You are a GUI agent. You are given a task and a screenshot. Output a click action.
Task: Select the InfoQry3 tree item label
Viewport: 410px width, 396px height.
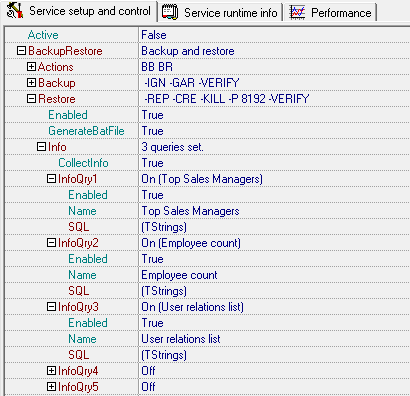[78, 307]
